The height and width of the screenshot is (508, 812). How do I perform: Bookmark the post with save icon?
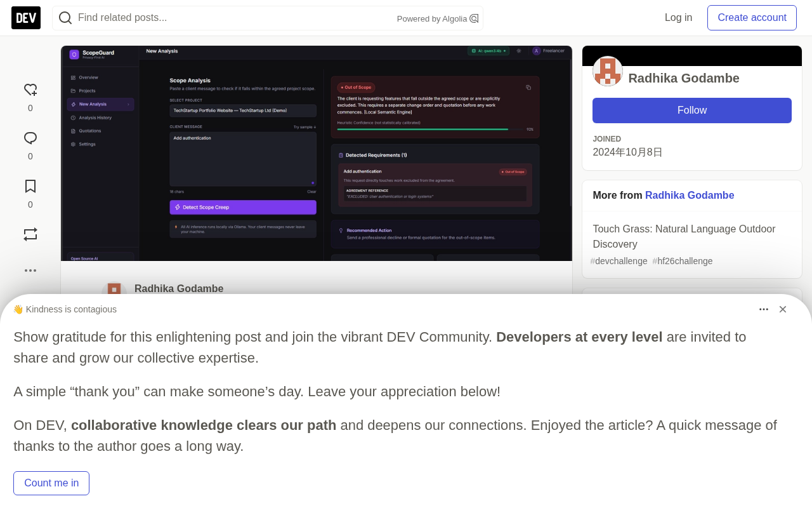click(x=30, y=186)
